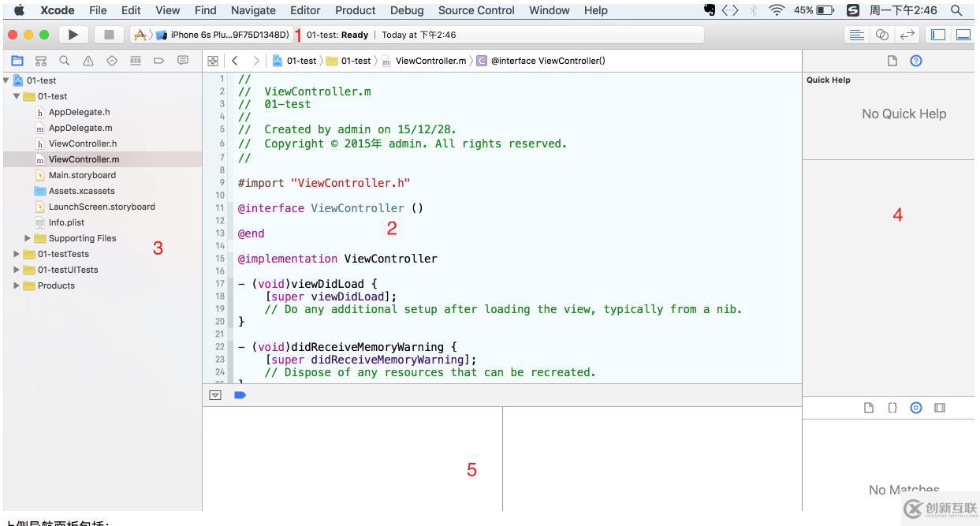Toggle the Navigator panel visibility
The height and width of the screenshot is (526, 980).
[938, 35]
